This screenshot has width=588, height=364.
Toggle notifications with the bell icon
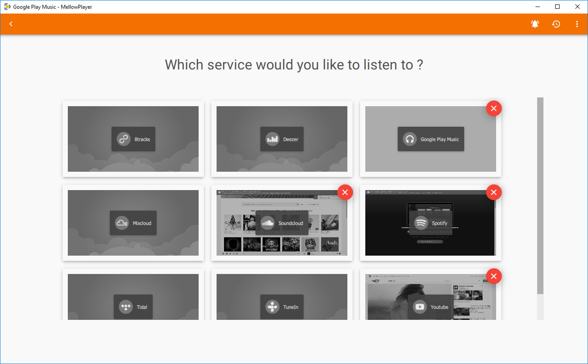pos(535,24)
